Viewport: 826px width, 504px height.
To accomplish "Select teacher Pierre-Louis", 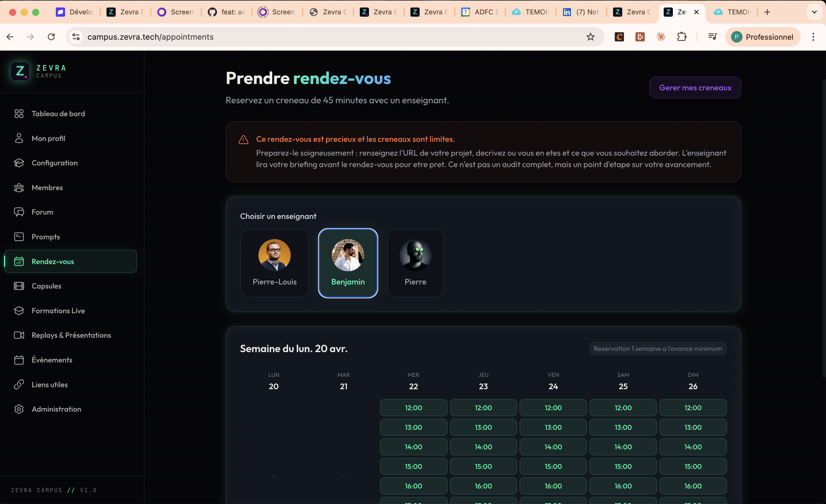I will pos(274,263).
